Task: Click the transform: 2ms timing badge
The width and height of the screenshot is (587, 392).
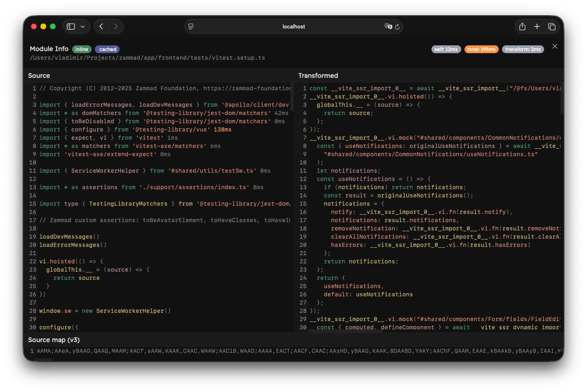Action: coord(523,49)
